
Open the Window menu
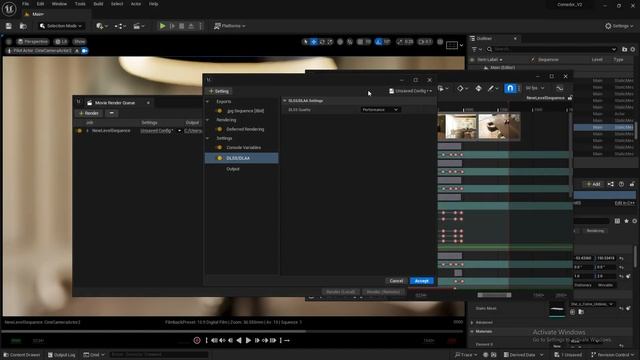click(x=59, y=4)
